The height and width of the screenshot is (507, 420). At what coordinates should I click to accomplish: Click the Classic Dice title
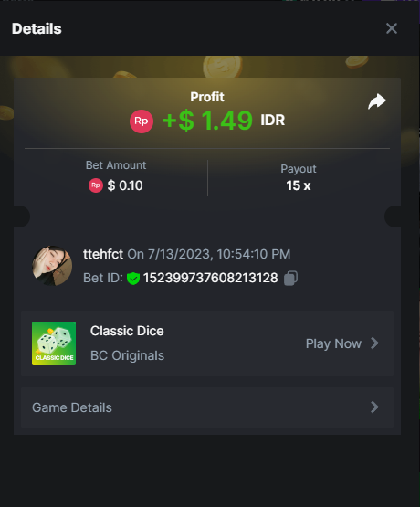pos(127,331)
